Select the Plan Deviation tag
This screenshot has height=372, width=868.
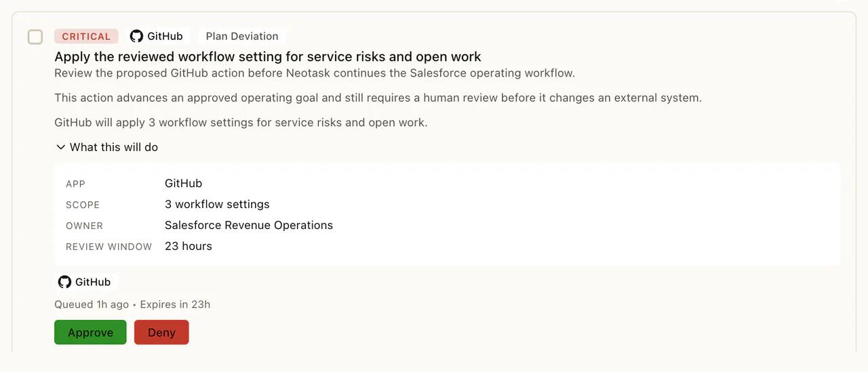[242, 37]
